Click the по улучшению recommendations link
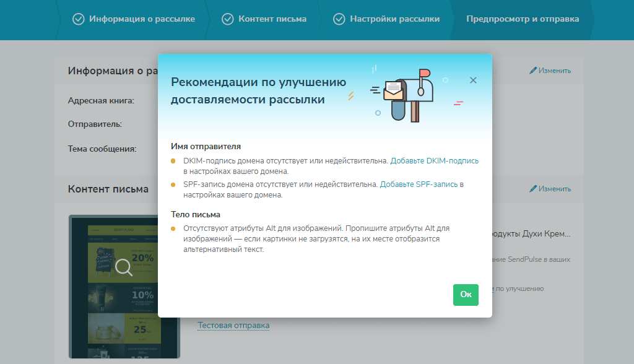This screenshot has width=634, height=364. point(517,288)
